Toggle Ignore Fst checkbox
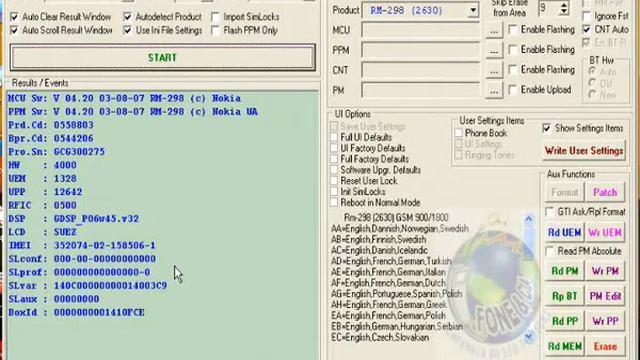640x360 pixels. pos(587,16)
